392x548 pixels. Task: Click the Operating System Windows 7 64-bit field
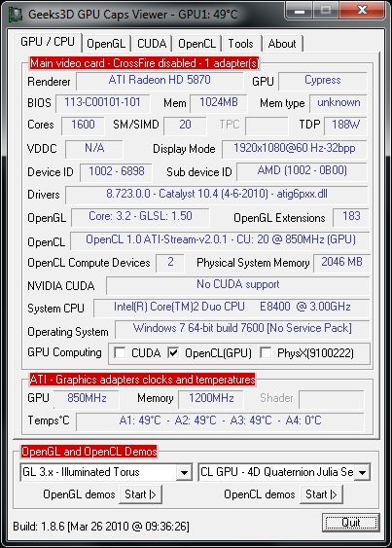coord(242,329)
